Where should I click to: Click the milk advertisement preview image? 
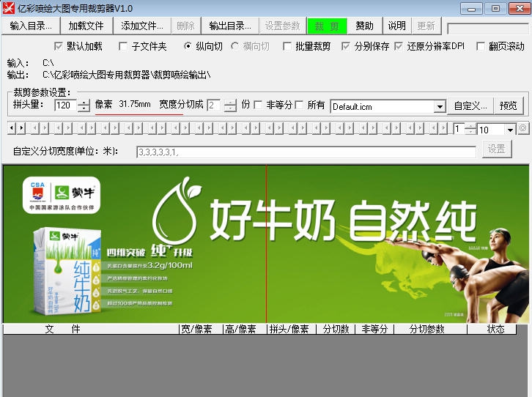click(x=266, y=244)
